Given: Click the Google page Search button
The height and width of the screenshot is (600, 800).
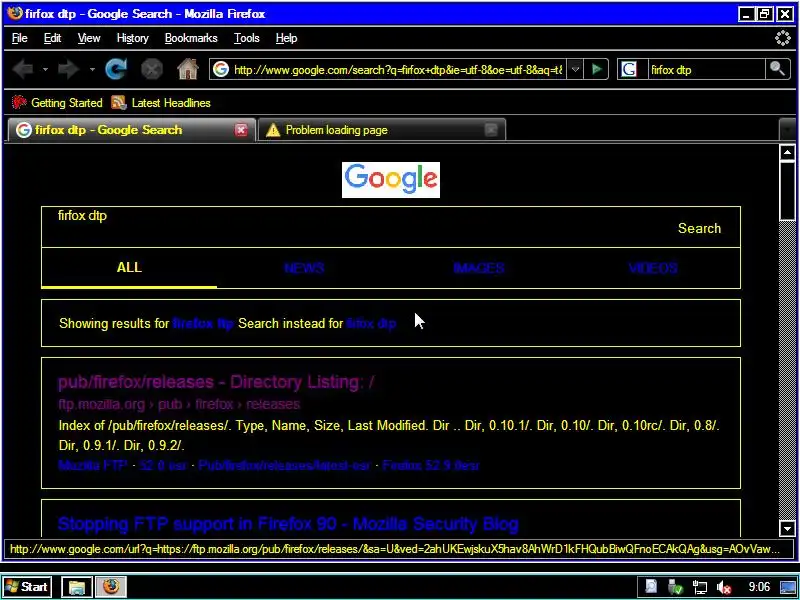Looking at the screenshot, I should (699, 228).
